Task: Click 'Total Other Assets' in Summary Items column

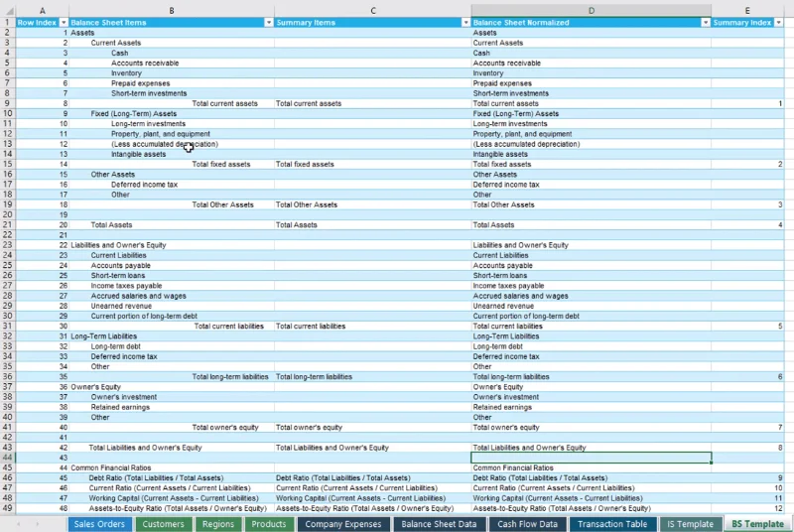Action: [x=307, y=204]
